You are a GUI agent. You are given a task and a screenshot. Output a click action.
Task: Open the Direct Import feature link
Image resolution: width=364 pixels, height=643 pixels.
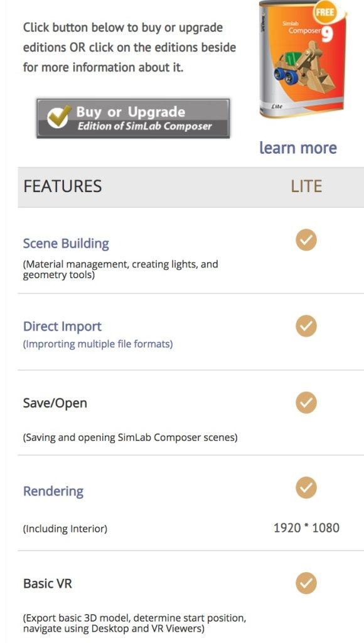(62, 327)
